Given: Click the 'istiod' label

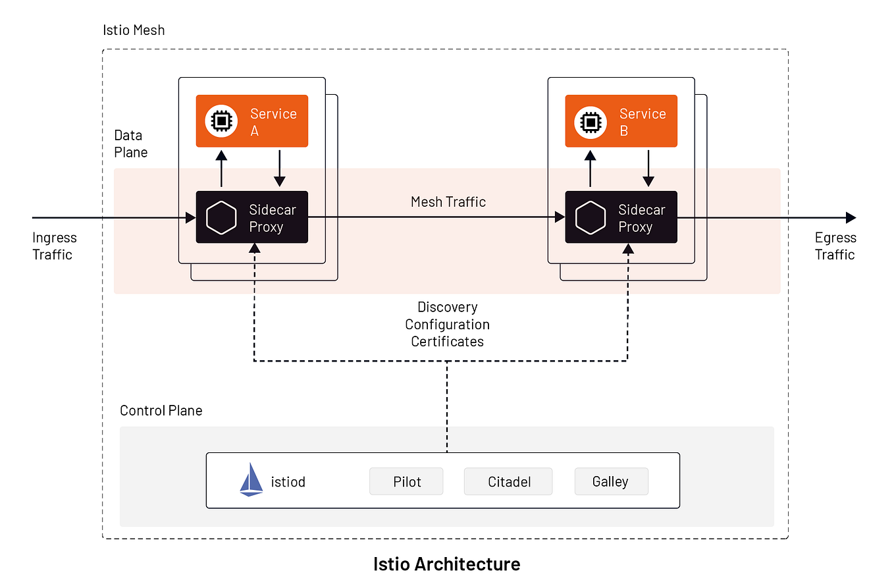Looking at the screenshot, I should pyautogui.click(x=288, y=482).
